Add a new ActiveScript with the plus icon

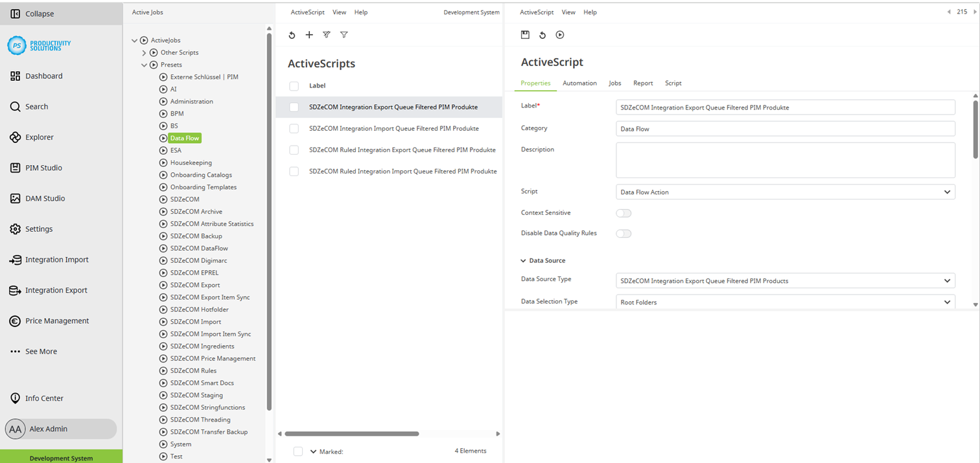309,35
